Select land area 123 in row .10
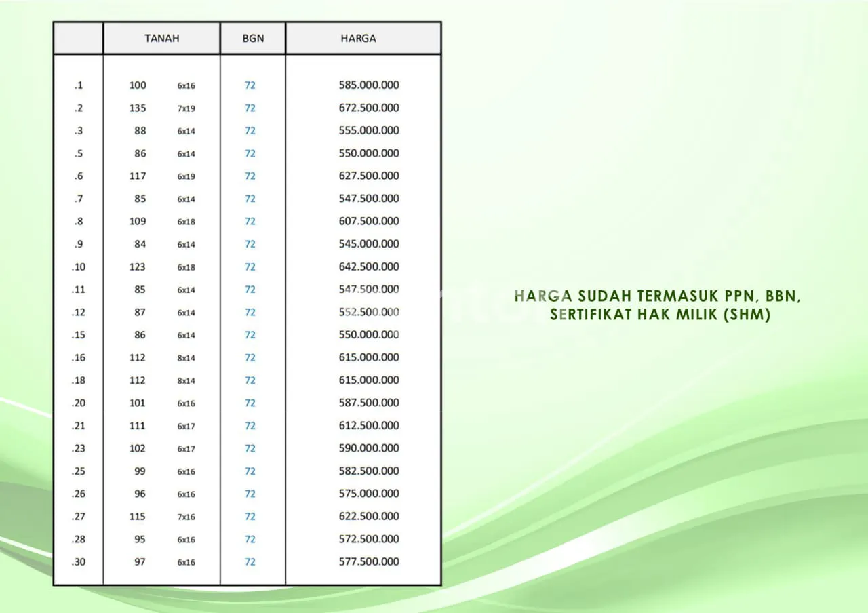Viewport: 868px width, 613px height. 138,266
